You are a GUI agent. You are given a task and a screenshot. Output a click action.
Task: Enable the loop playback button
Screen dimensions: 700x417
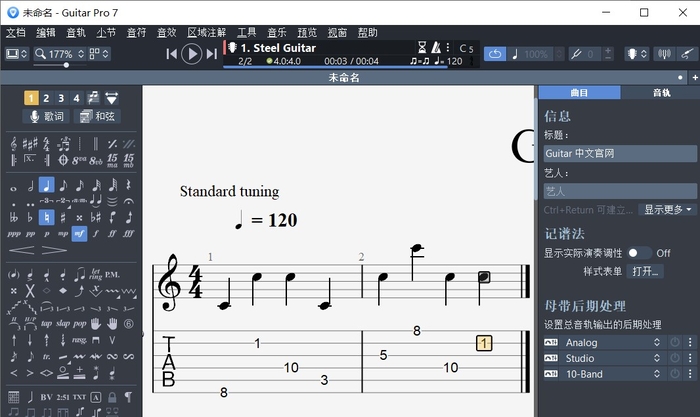(495, 54)
